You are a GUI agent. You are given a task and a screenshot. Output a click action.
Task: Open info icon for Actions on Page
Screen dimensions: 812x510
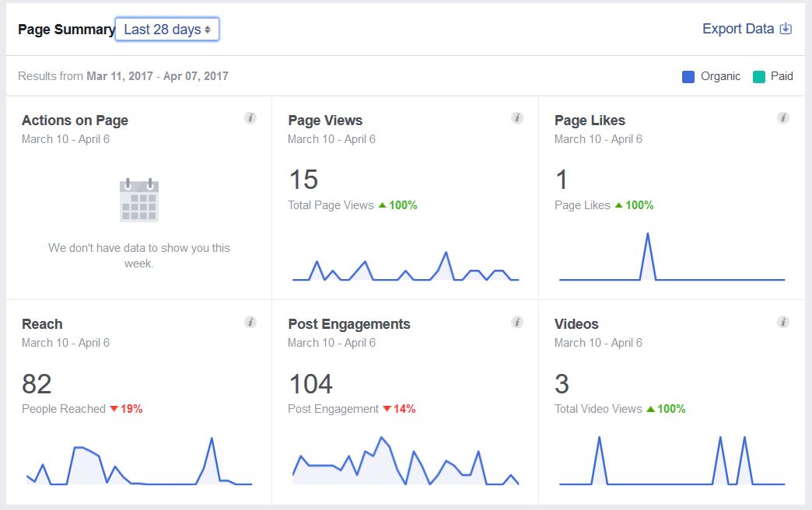[x=250, y=118]
